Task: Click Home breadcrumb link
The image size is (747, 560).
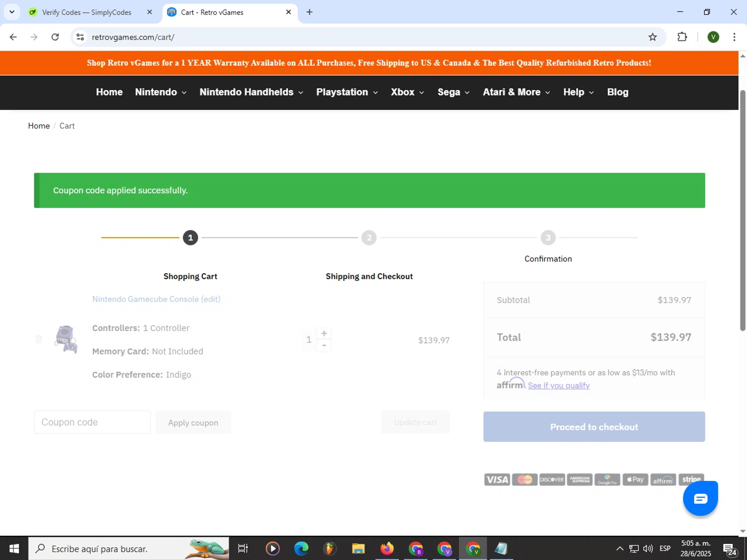Action: coord(39,126)
